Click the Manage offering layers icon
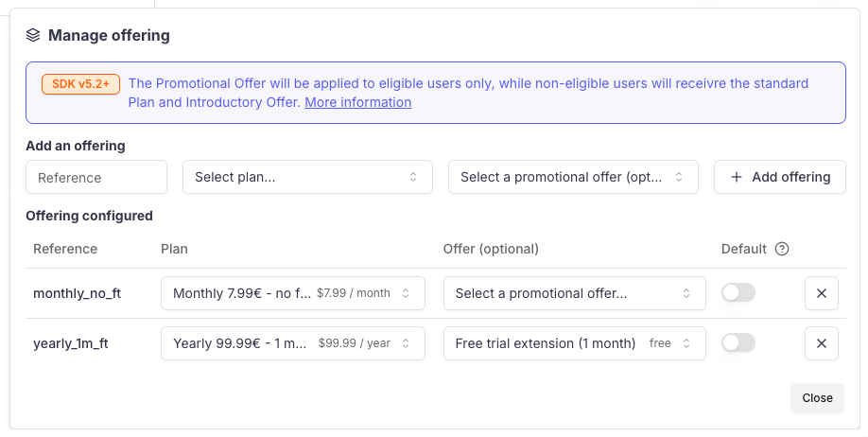 (x=33, y=36)
